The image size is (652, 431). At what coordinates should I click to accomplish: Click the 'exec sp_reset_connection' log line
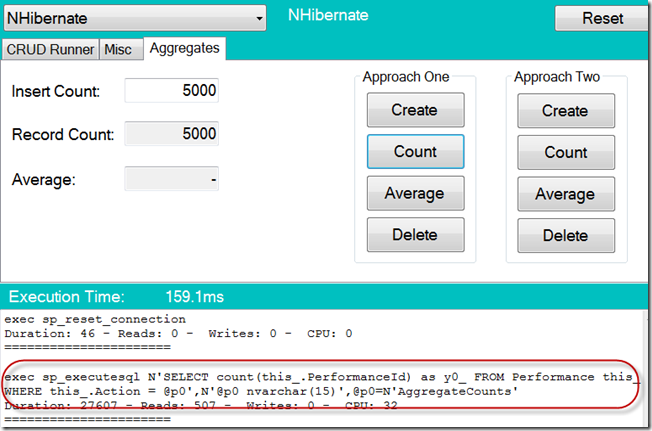click(x=95, y=319)
